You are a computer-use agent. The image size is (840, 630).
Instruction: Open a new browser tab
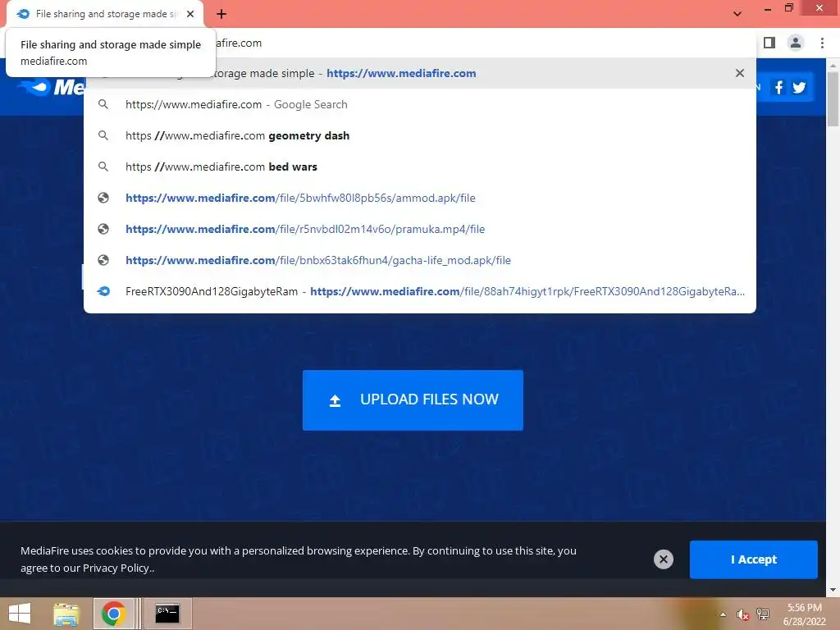tap(221, 15)
